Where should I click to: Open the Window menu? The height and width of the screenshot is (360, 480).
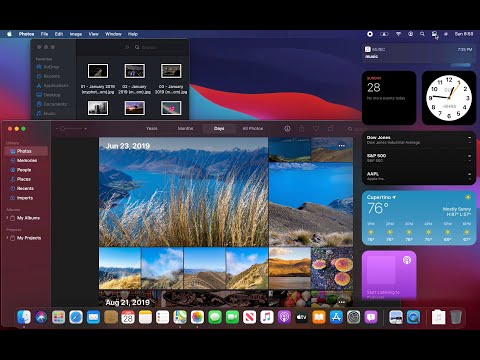point(113,34)
